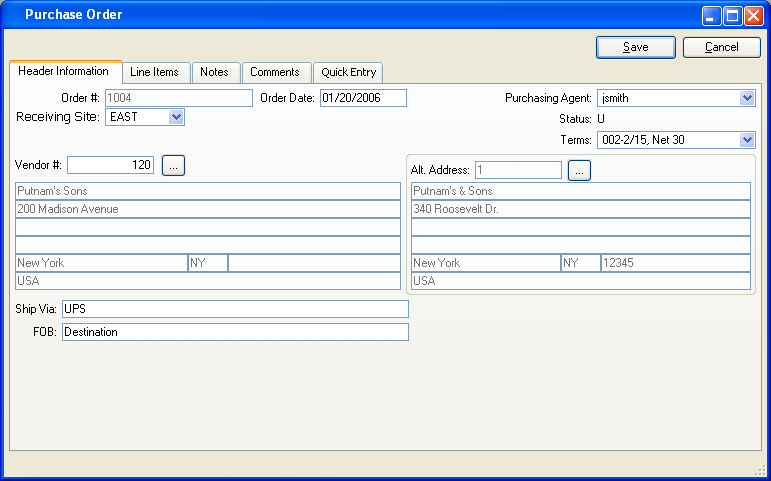Expand the Purchasing Agent dropdown

747,98
